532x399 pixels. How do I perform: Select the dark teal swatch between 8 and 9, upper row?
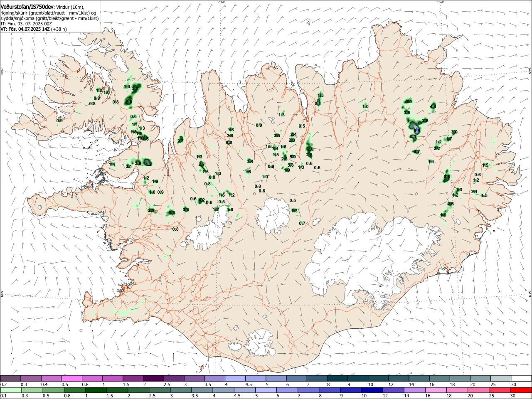point(337,379)
